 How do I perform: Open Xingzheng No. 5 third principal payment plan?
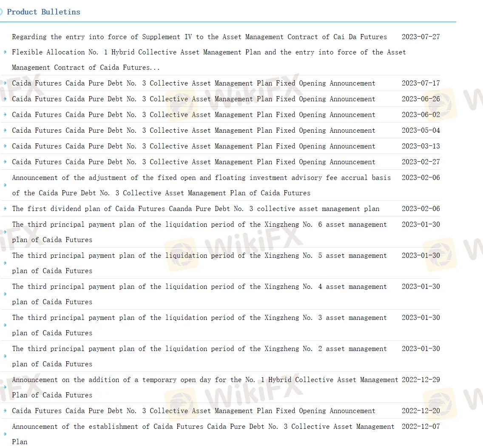199,263
